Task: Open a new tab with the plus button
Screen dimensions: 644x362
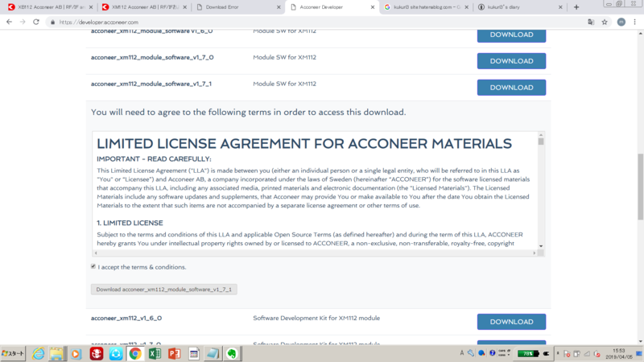Action: (576, 7)
